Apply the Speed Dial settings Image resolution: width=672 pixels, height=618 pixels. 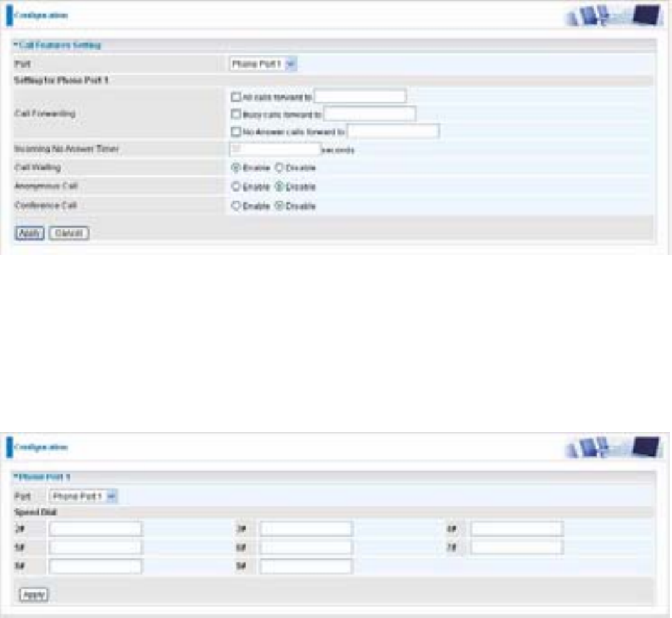34,594
